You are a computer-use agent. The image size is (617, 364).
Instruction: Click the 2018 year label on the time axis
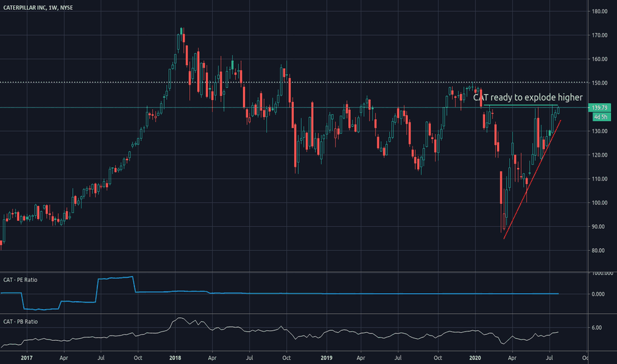pos(175,357)
